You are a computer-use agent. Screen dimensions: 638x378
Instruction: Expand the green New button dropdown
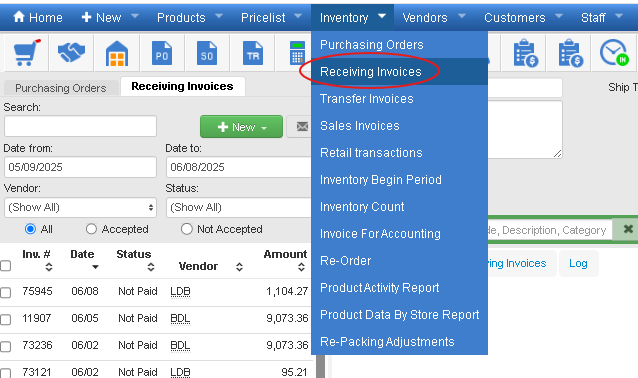(x=241, y=127)
